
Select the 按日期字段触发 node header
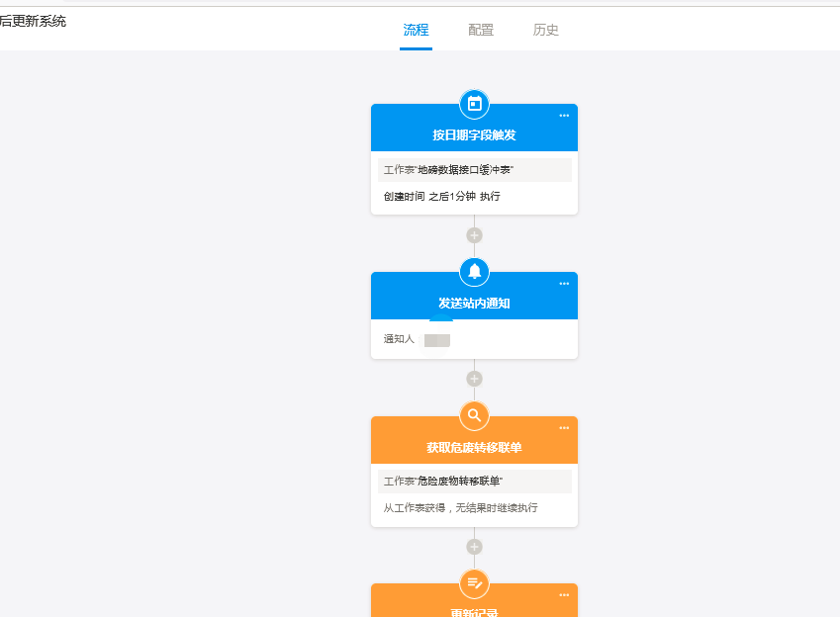pyautogui.click(x=474, y=135)
